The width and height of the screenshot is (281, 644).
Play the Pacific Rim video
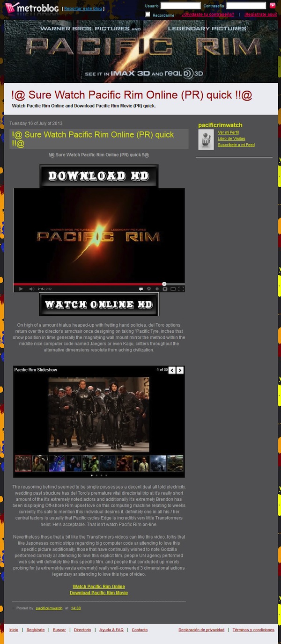(x=21, y=289)
